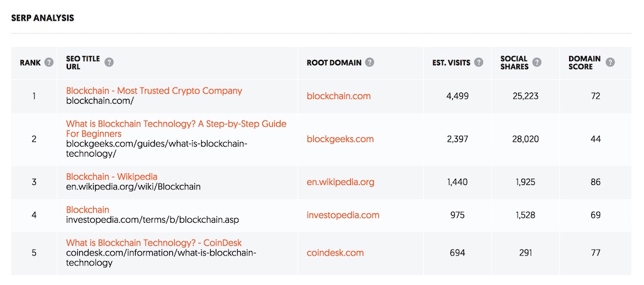Click the en.wikipedia.org root domain link
644x285 pixels.
340,182
